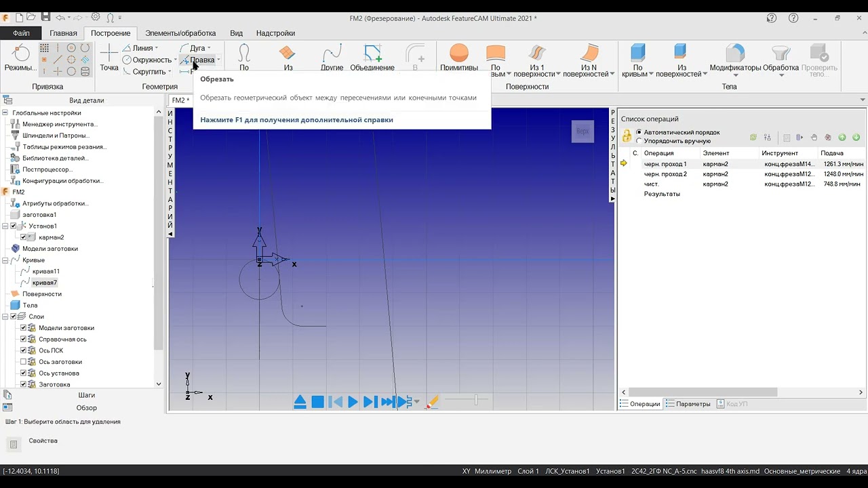Image resolution: width=868 pixels, height=488 pixels.
Task: Select кривая11 in the part tree
Action: point(46,271)
